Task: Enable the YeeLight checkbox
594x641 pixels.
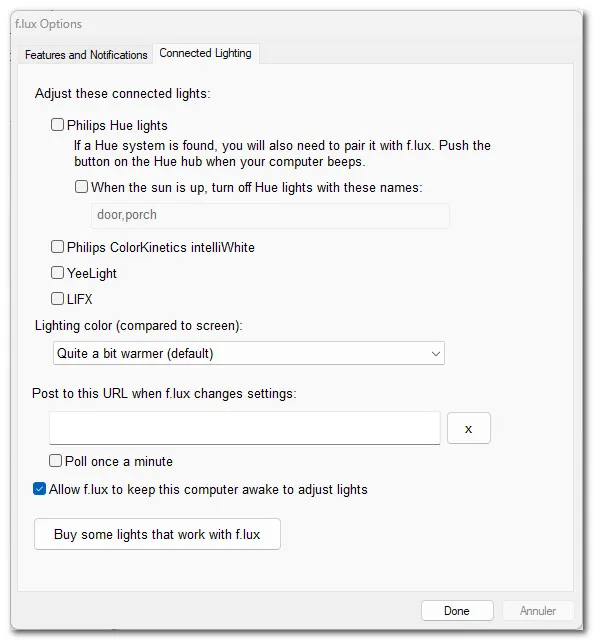Action: [x=57, y=272]
